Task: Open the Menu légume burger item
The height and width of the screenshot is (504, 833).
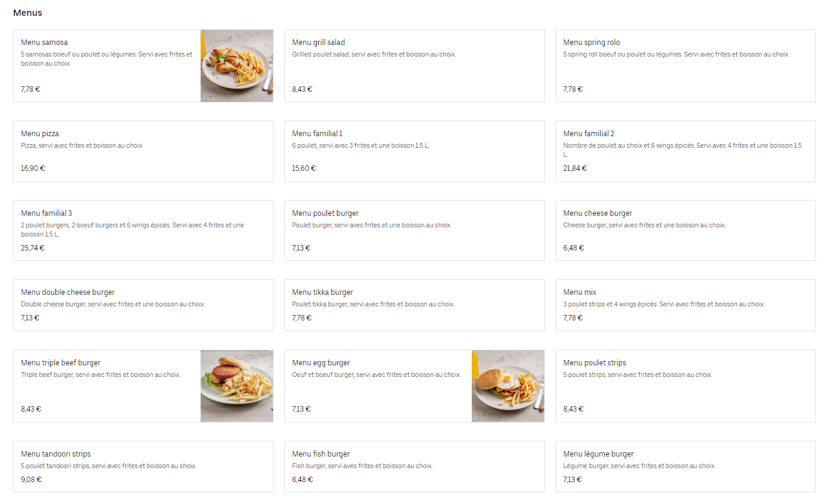Action: click(685, 466)
